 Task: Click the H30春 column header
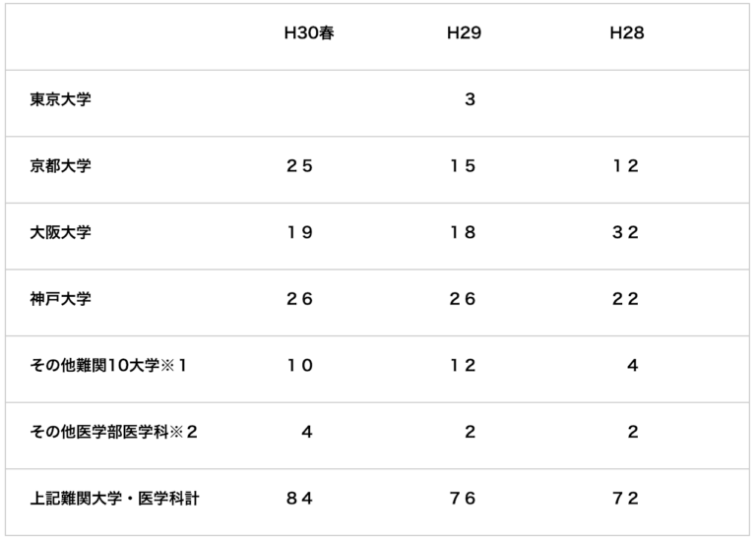point(309,32)
